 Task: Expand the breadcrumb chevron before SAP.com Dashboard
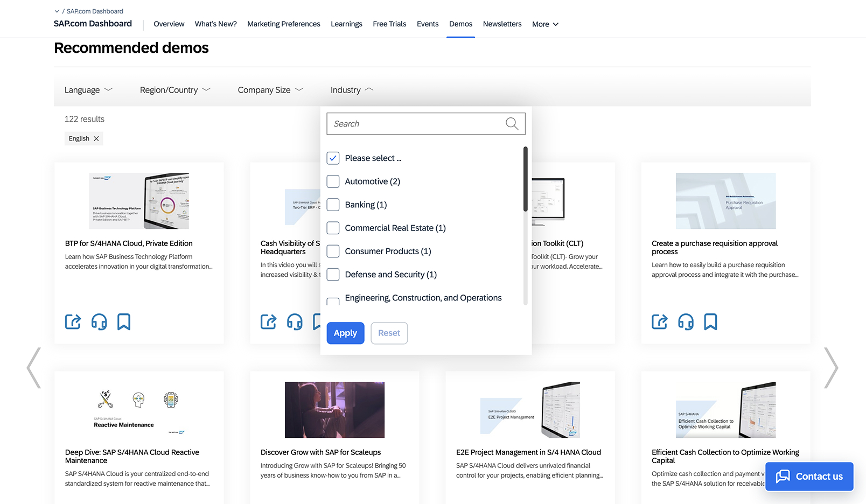[57, 11]
